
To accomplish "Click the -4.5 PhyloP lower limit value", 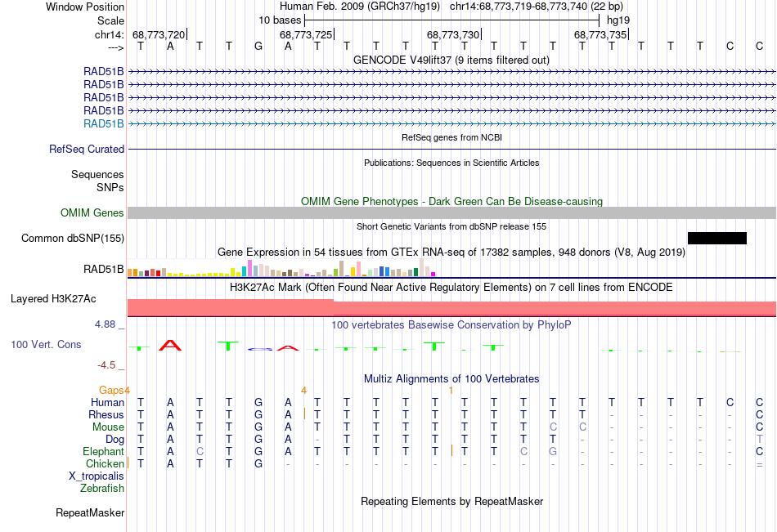I will [x=106, y=365].
